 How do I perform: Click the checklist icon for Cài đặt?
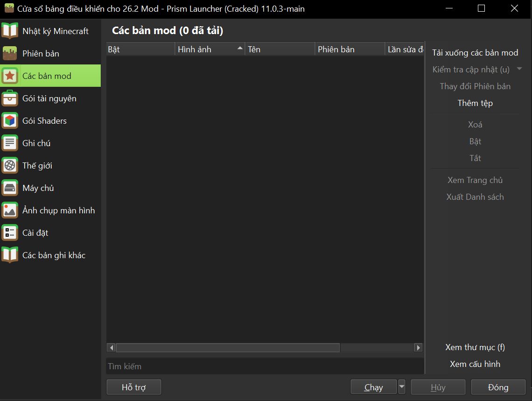coord(10,232)
